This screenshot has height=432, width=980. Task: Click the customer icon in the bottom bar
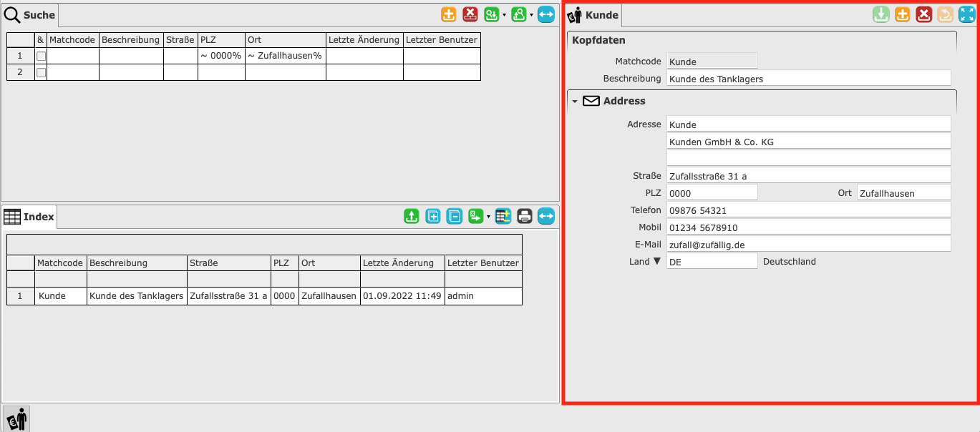16,418
